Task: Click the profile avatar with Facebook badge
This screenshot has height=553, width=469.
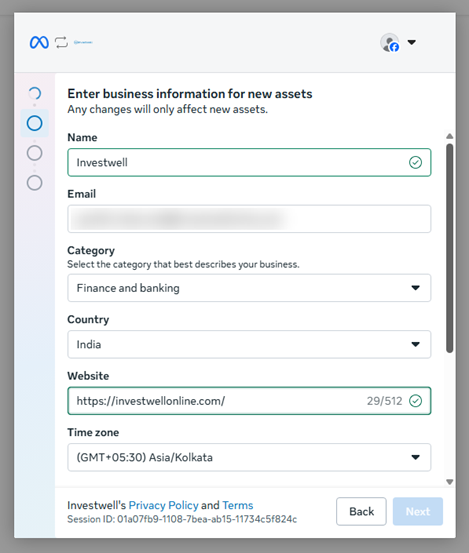Action: [x=390, y=43]
